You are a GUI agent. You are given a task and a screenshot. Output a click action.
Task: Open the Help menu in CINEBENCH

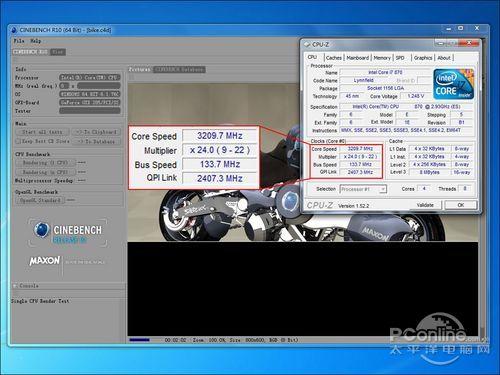click(36, 41)
